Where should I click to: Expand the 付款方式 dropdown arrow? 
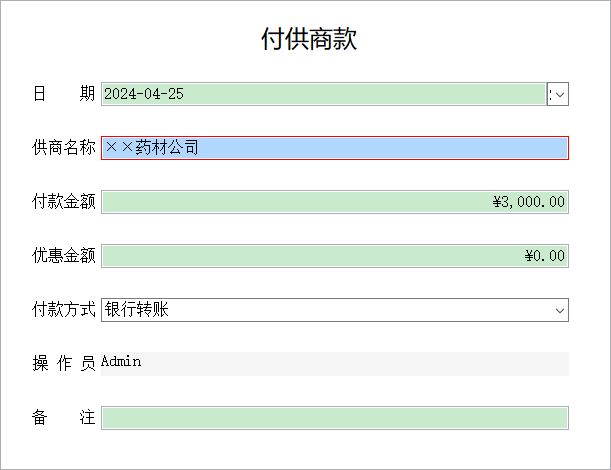point(559,310)
